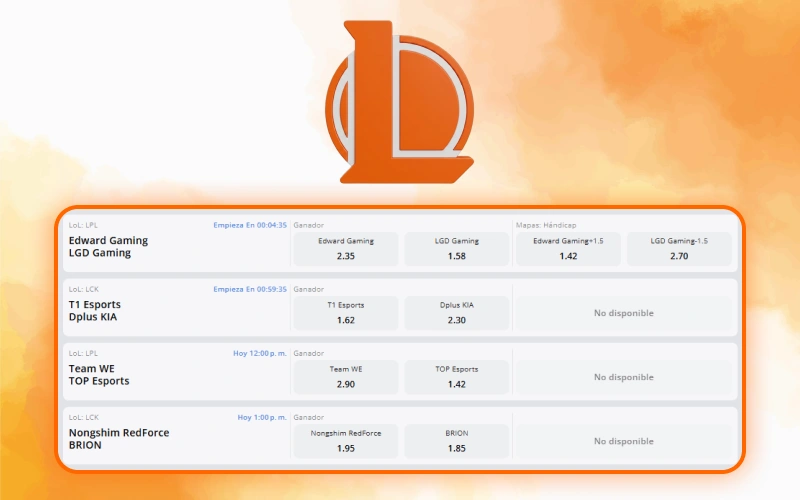Click the 'Ganador' label in the Nongshim RedForce row

[309, 417]
